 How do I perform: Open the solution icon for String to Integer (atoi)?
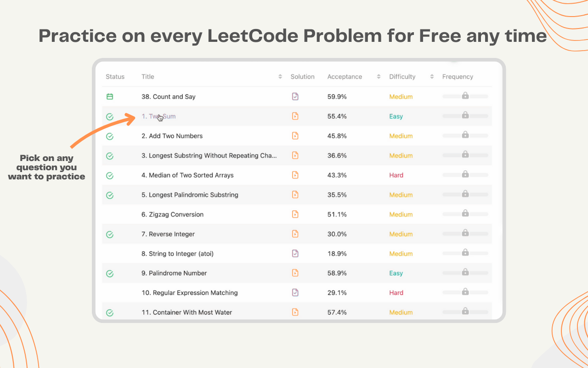[x=295, y=253]
